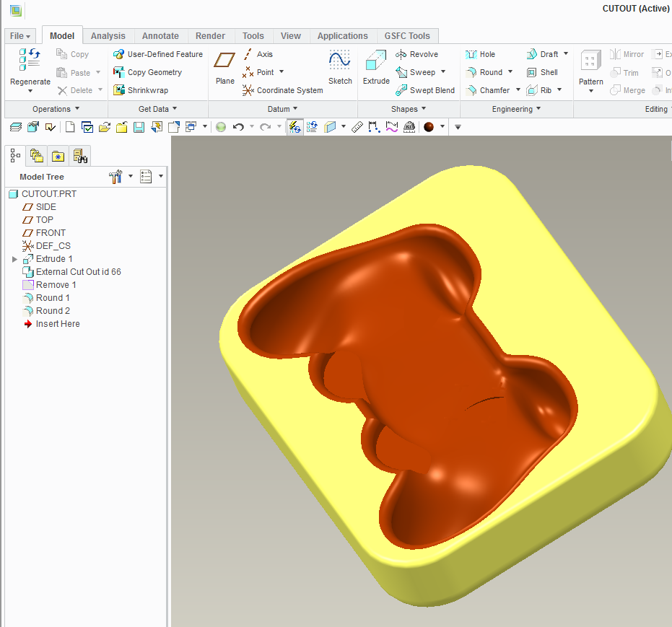Click the ruler measure icon in quick toolbar
This screenshot has height=627, width=672.
(357, 127)
